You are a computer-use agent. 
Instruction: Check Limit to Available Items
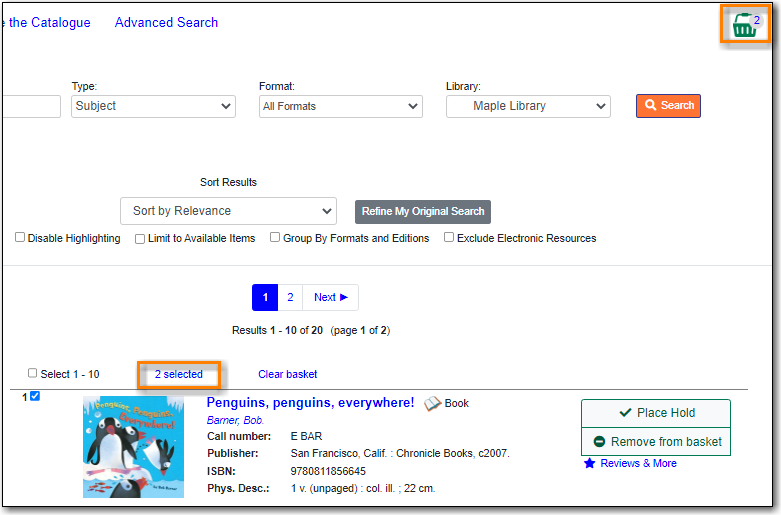(140, 238)
